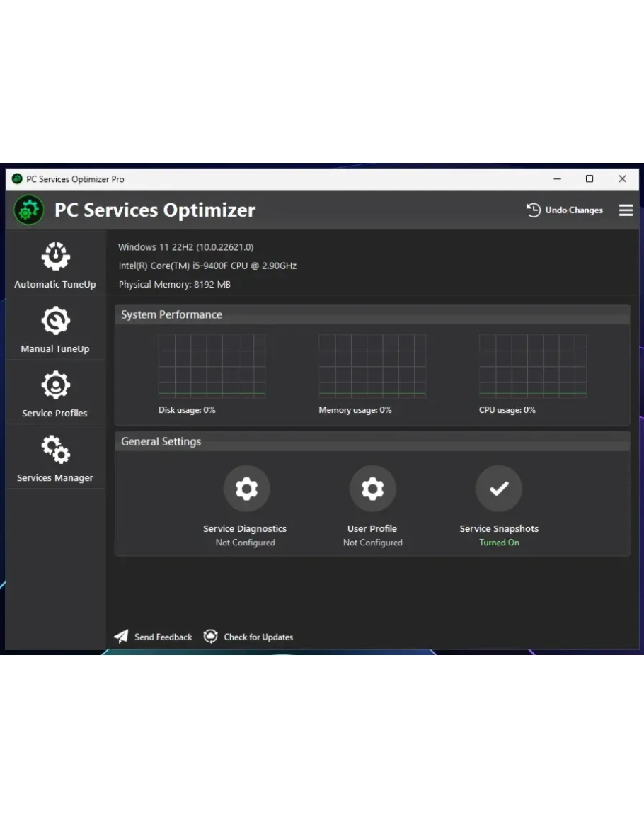This screenshot has width=644, height=818.
Task: Click the User Profile gear icon
Action: 372,489
